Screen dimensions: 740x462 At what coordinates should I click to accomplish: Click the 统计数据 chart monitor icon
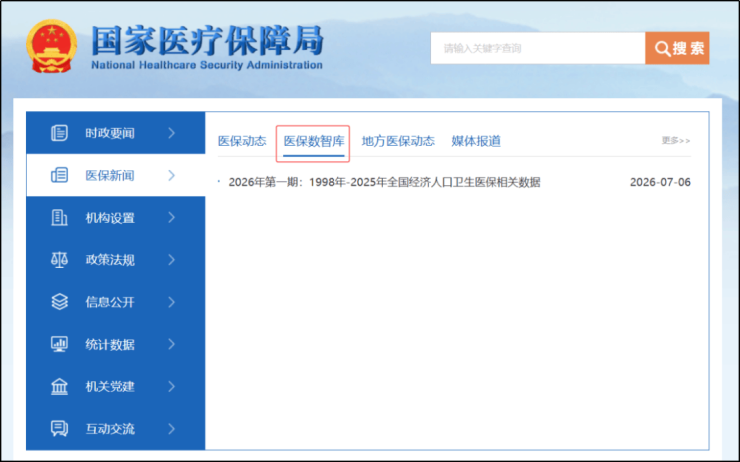(x=59, y=344)
